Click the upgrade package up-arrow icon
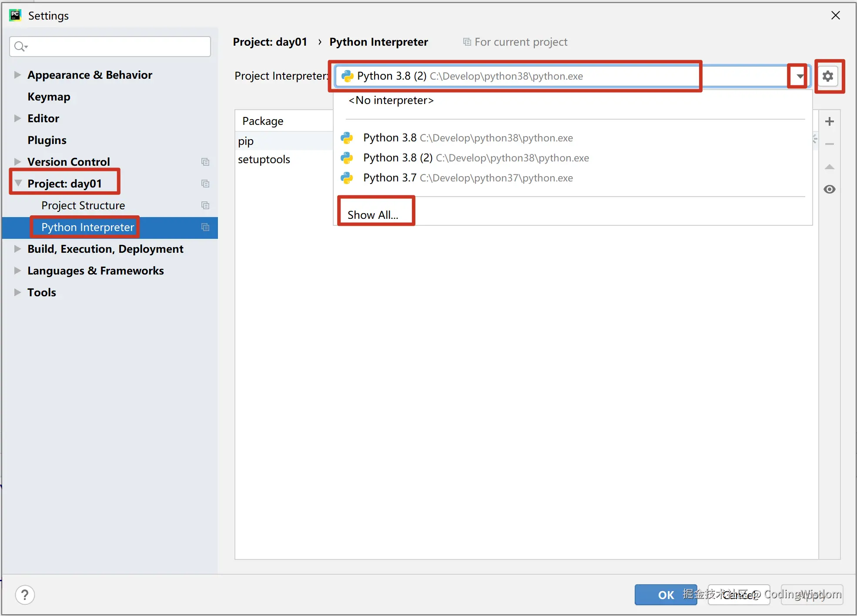The height and width of the screenshot is (616, 857). click(x=830, y=167)
